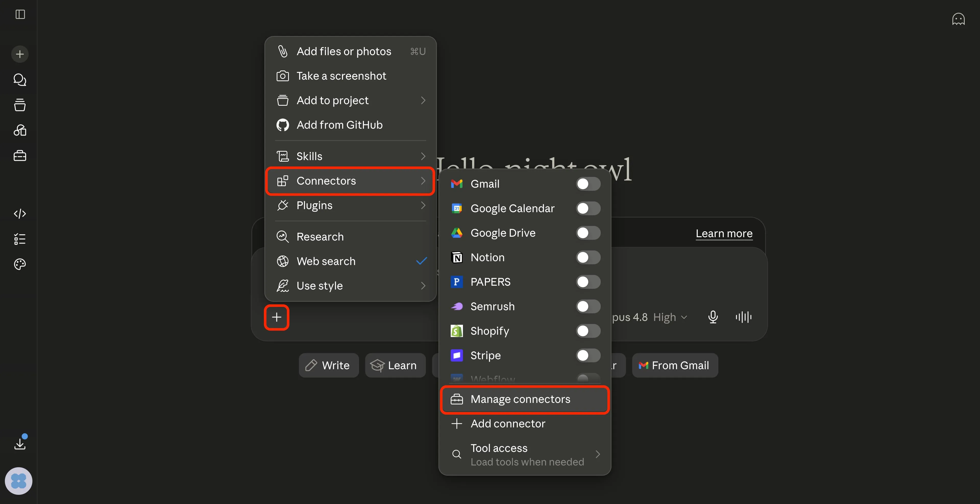Click the Notion logo icon

coord(457,257)
